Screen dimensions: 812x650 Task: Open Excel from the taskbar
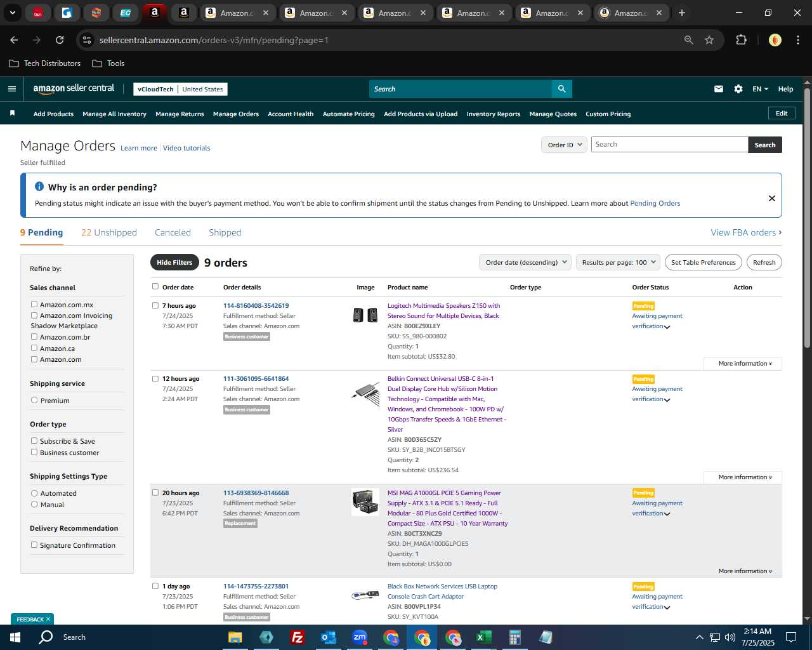coord(483,637)
